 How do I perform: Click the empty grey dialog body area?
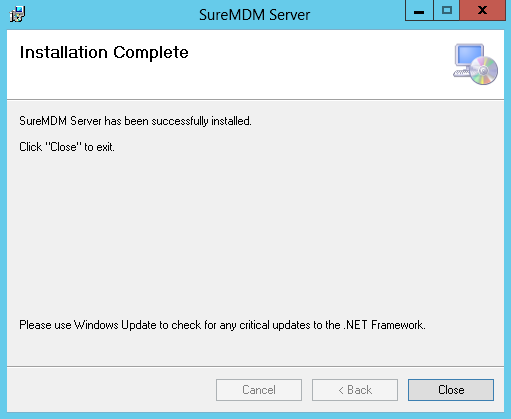pos(255,233)
